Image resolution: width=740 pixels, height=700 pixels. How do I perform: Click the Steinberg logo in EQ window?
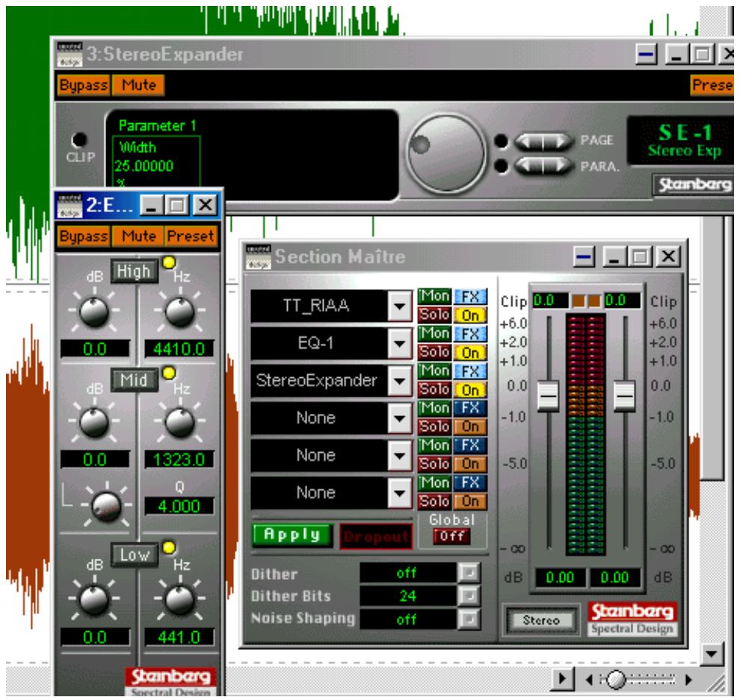tap(171, 683)
